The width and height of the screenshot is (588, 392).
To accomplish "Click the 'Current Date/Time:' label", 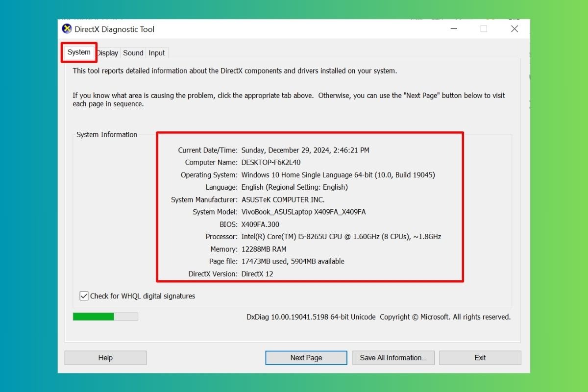I will pos(208,150).
